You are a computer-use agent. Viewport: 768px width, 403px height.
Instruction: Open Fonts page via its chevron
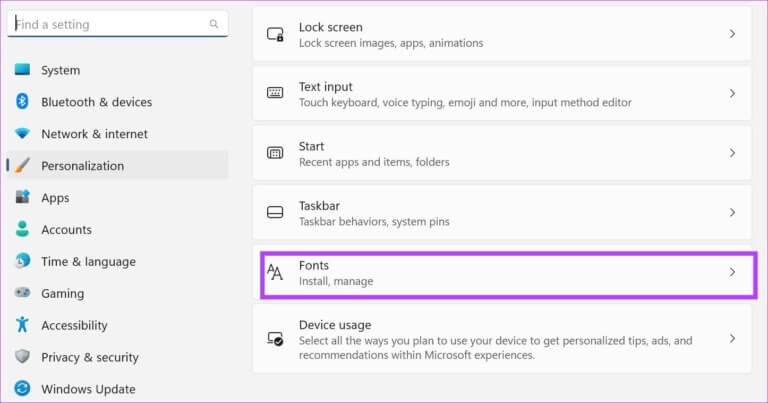click(732, 272)
